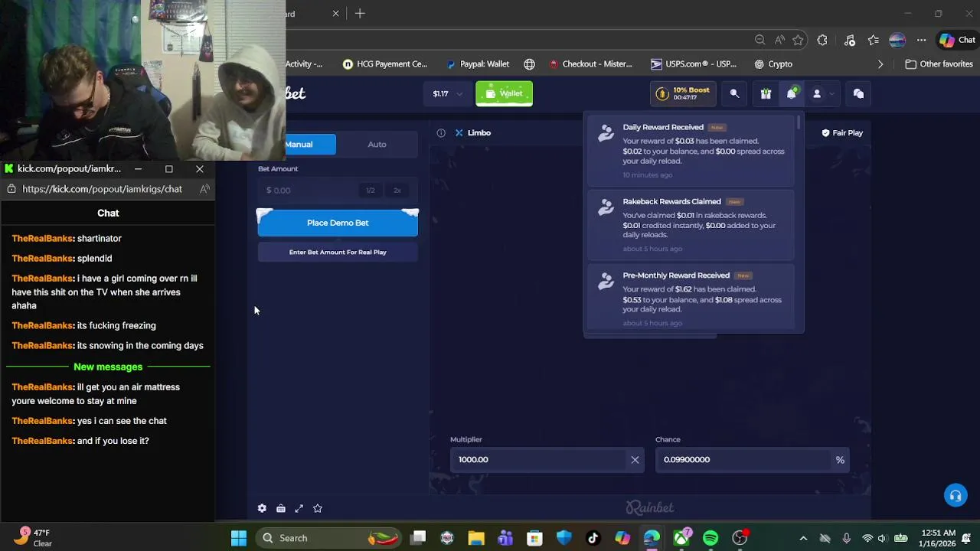
Task: Open the Windows Start button
Action: pos(239,538)
